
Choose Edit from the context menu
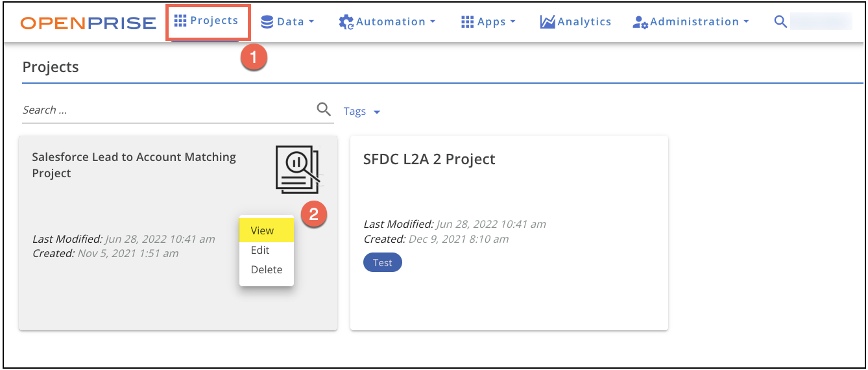(x=267, y=250)
